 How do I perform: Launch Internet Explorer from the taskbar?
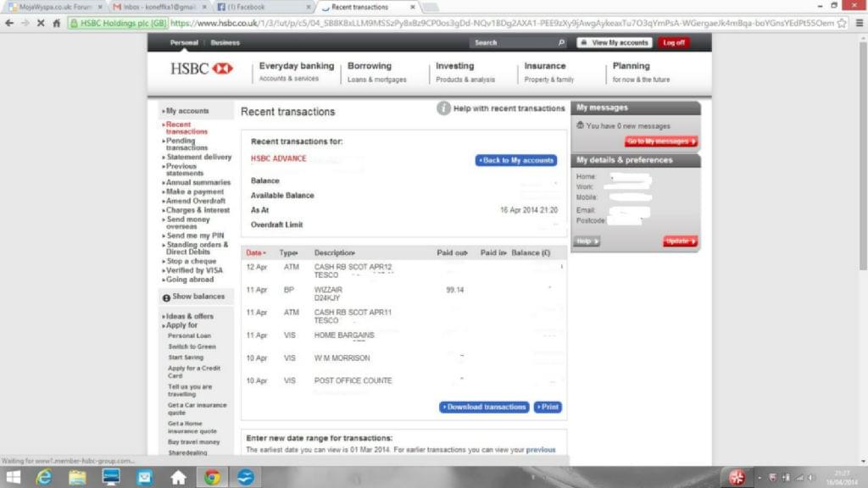click(x=44, y=477)
